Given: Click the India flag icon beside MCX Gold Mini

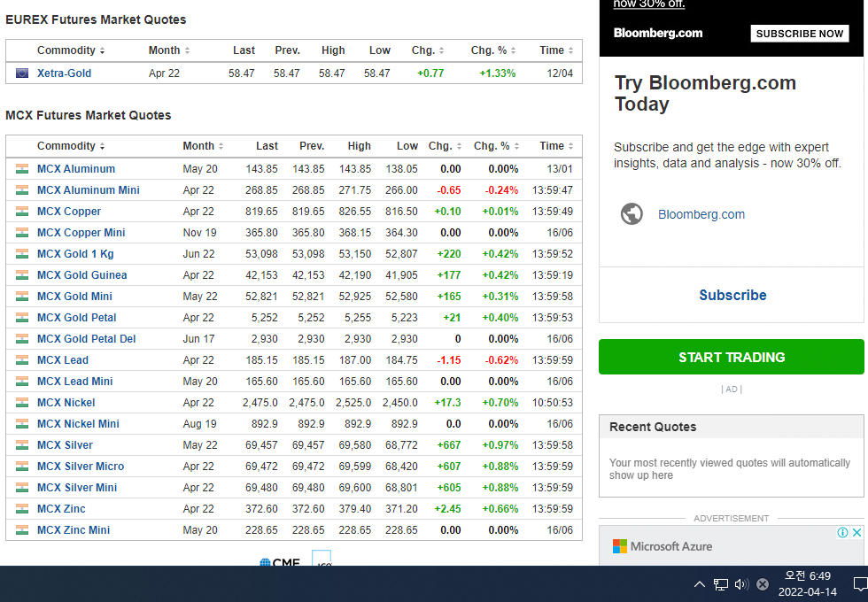Looking at the screenshot, I should tap(22, 297).
